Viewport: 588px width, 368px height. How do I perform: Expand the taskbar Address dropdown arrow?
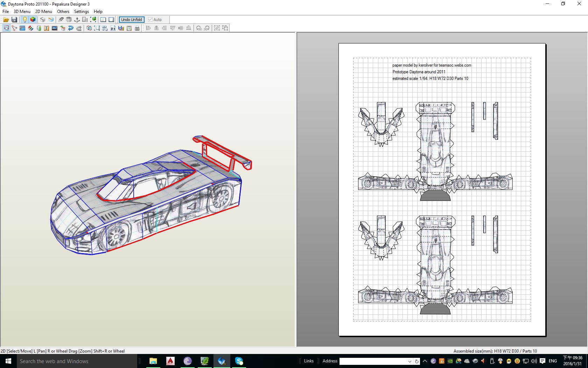[409, 361]
